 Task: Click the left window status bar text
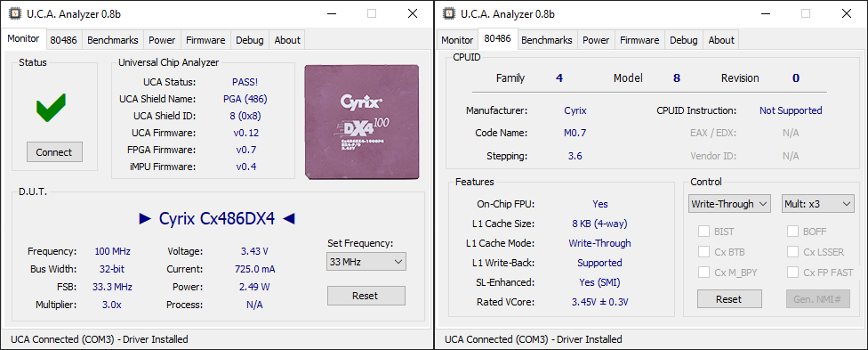click(100, 339)
